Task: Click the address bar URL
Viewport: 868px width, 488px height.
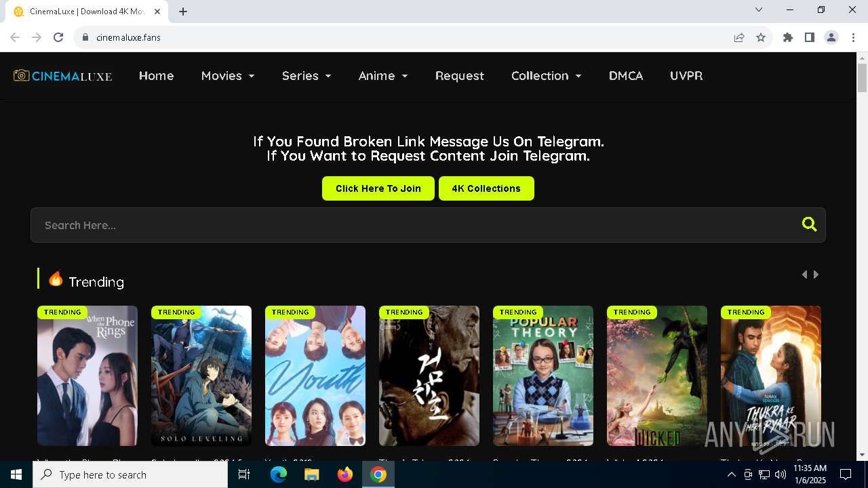Action: point(128,37)
